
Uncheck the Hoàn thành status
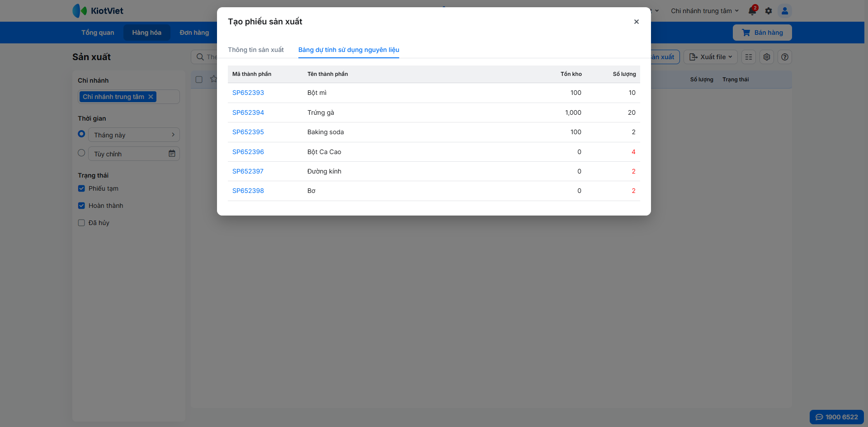pos(81,206)
